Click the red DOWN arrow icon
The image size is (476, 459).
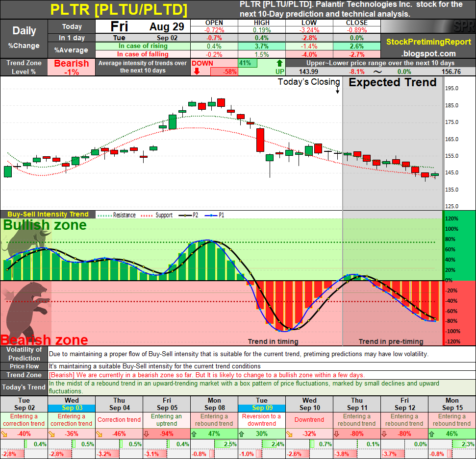click(197, 72)
